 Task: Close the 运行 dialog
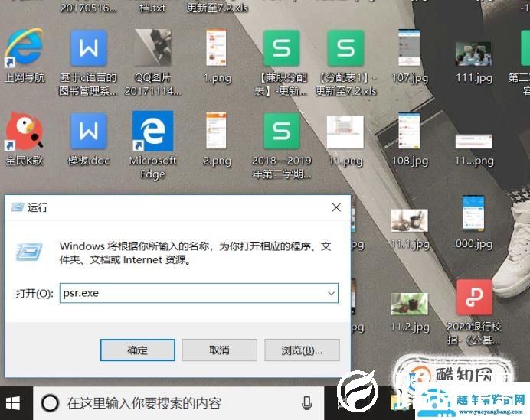[336, 207]
